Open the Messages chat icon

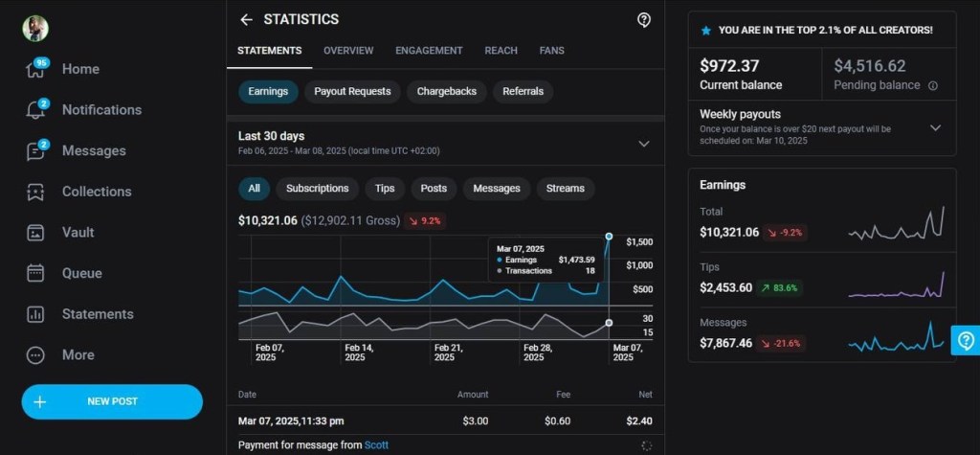35,151
